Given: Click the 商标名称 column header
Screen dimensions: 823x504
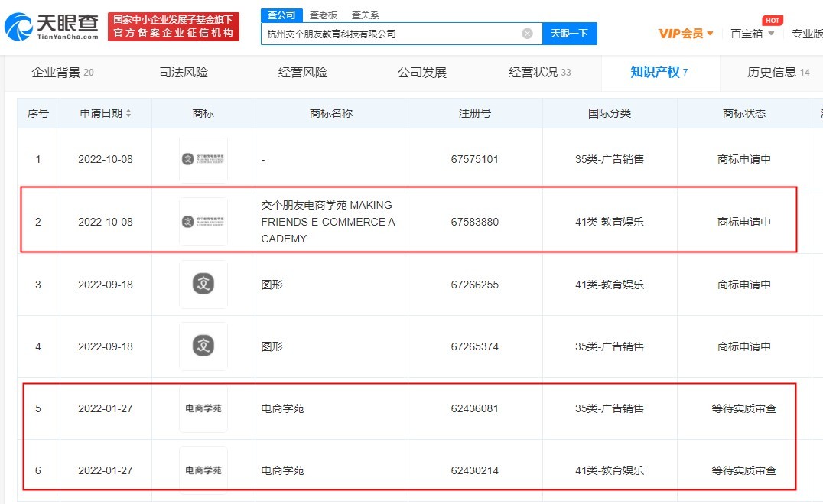Looking at the screenshot, I should coord(331,113).
